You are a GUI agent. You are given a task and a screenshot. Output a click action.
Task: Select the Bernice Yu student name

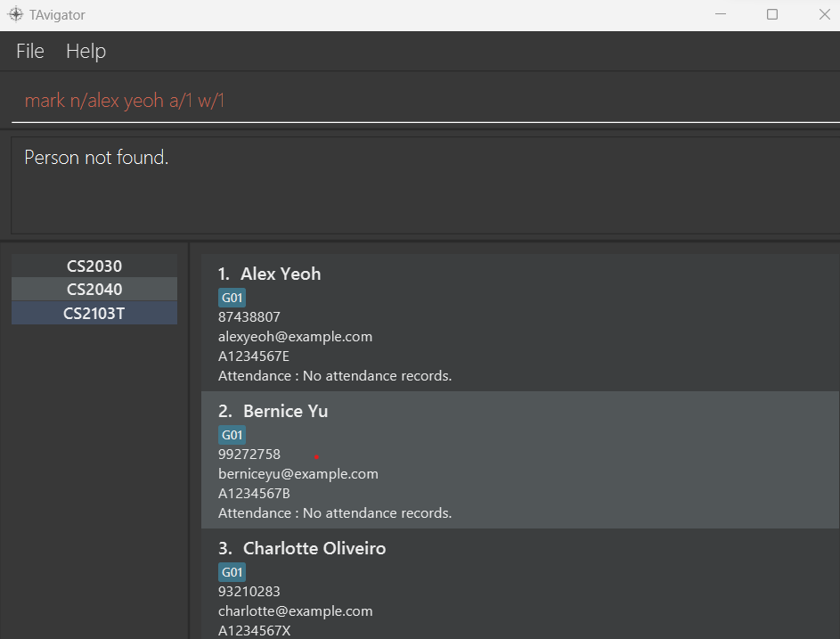tap(285, 411)
